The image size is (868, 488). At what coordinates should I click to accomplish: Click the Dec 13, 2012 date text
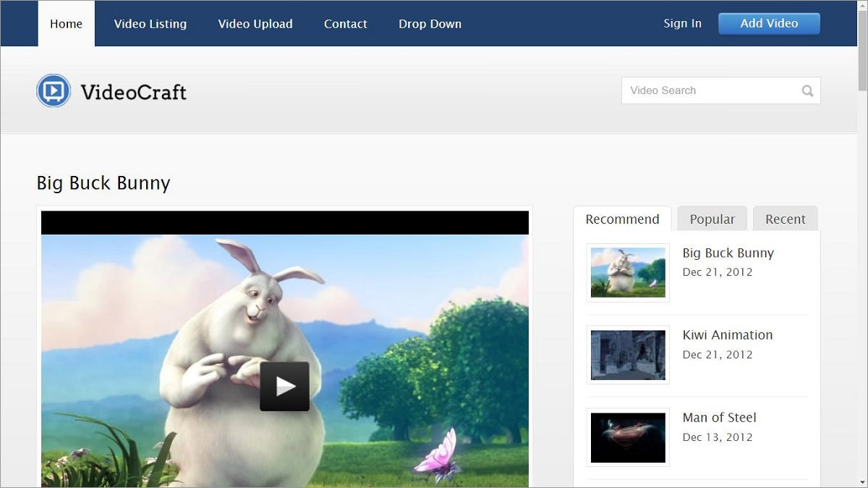coord(718,437)
